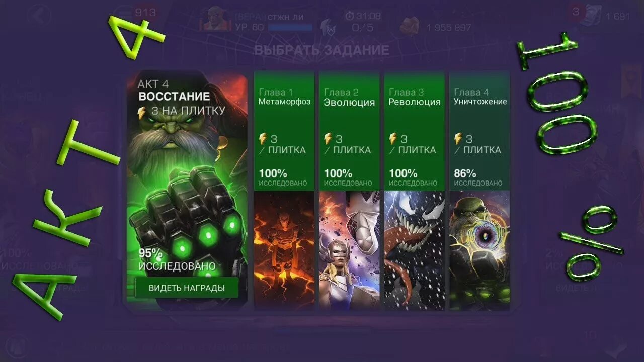
Task: Tap the energy bolt on Глава 1 card
Action: [x=263, y=138]
